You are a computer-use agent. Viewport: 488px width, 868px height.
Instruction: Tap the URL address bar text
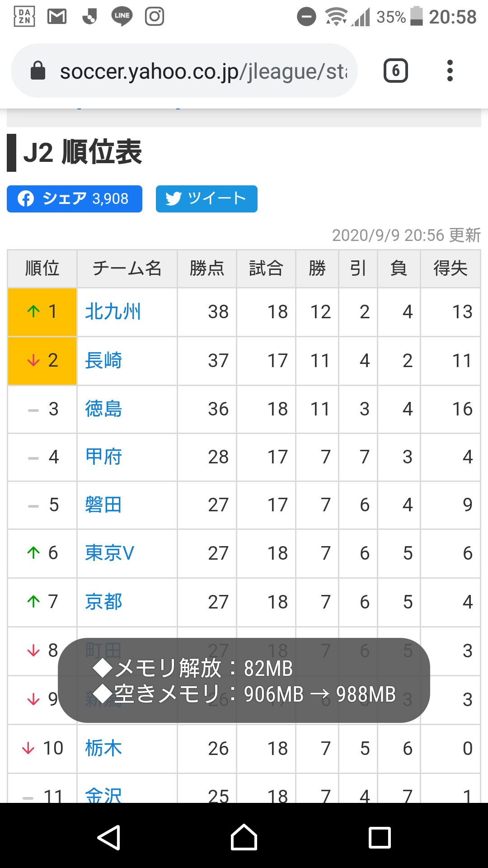pyautogui.click(x=203, y=71)
